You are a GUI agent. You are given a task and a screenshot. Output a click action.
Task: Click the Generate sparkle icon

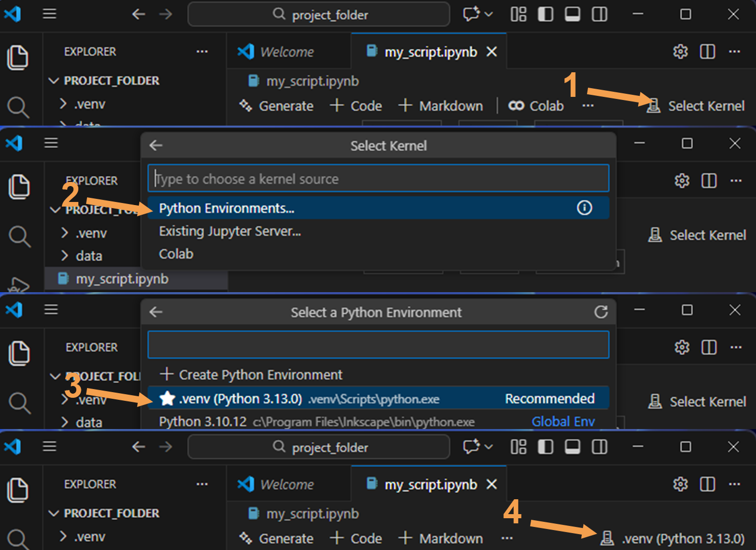[x=246, y=106]
